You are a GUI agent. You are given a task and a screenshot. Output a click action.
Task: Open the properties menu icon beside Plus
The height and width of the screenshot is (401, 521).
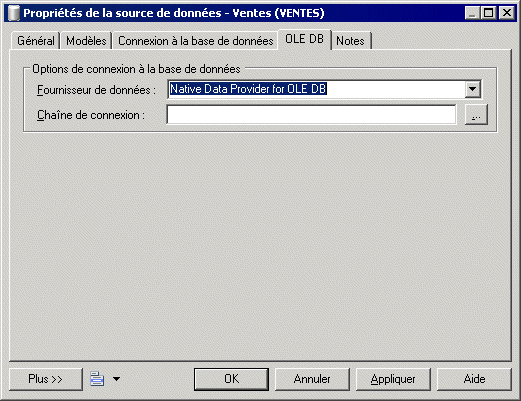97,379
